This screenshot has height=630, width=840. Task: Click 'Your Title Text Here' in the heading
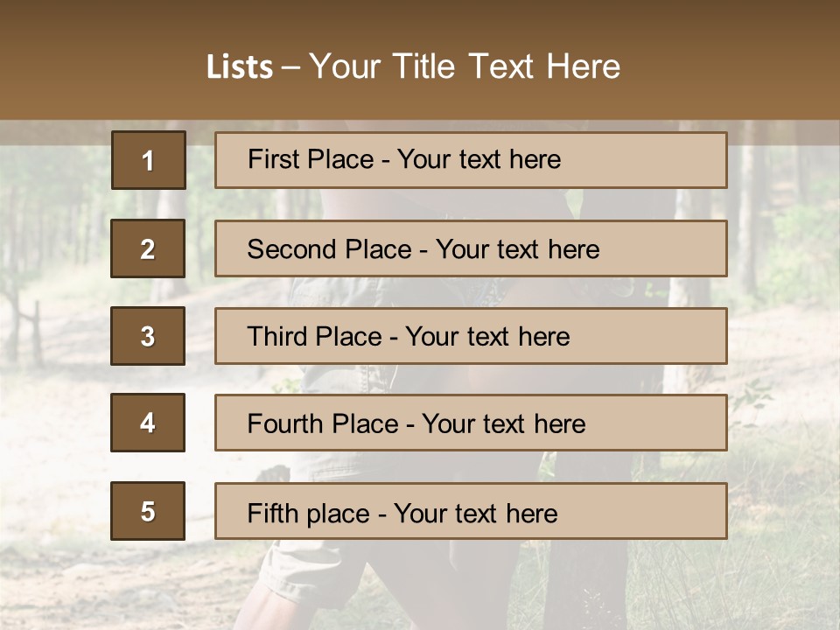click(465, 66)
